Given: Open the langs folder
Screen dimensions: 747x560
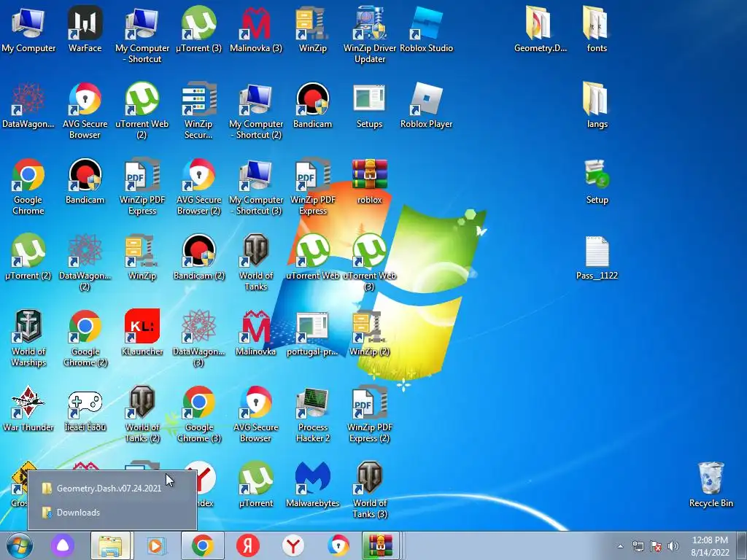Looking at the screenshot, I should pyautogui.click(x=597, y=105).
